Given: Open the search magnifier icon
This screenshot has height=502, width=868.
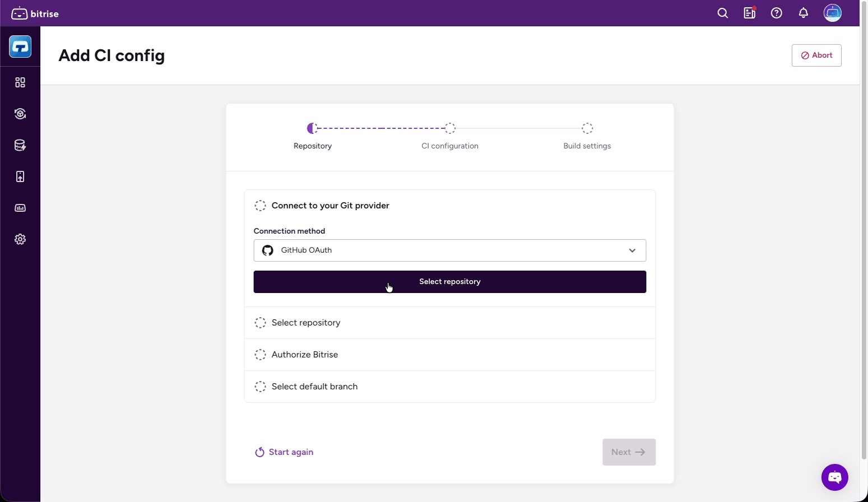Looking at the screenshot, I should (x=723, y=13).
